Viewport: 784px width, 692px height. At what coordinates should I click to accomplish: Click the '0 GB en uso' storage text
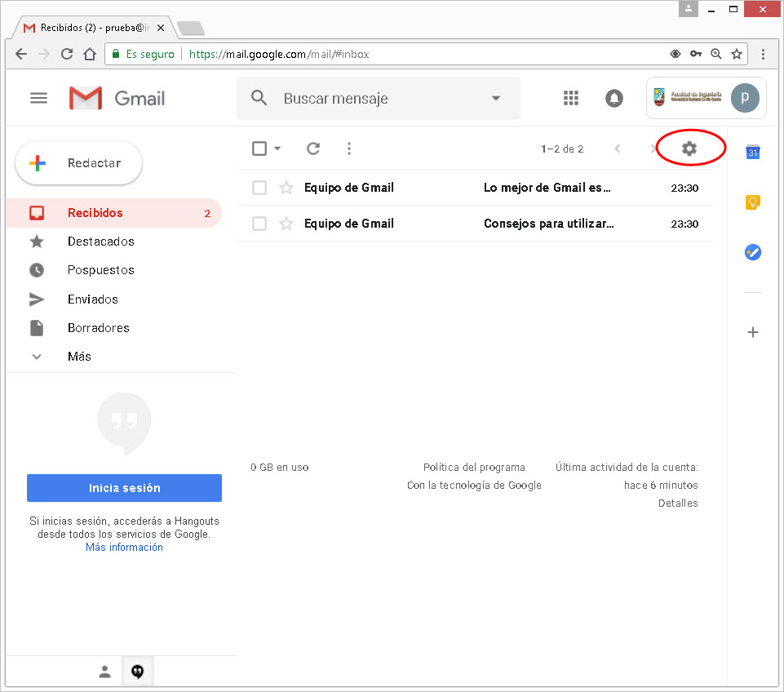pos(280,467)
